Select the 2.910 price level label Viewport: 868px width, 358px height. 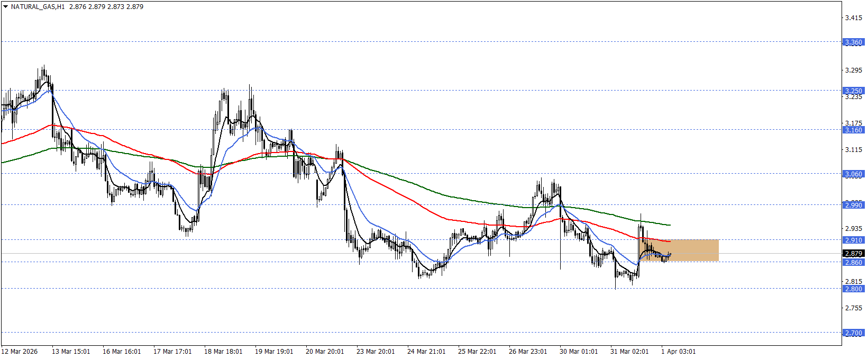pyautogui.click(x=853, y=240)
